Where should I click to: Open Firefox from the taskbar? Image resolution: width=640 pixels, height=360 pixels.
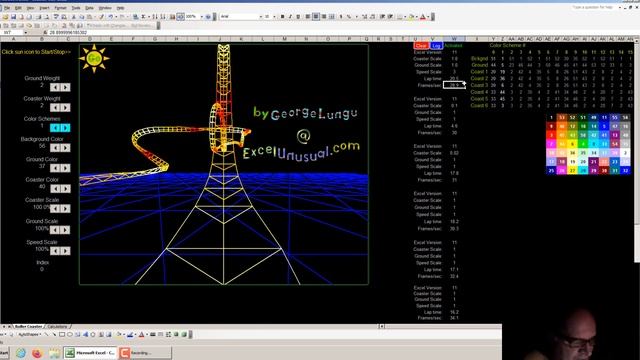(x=37, y=353)
